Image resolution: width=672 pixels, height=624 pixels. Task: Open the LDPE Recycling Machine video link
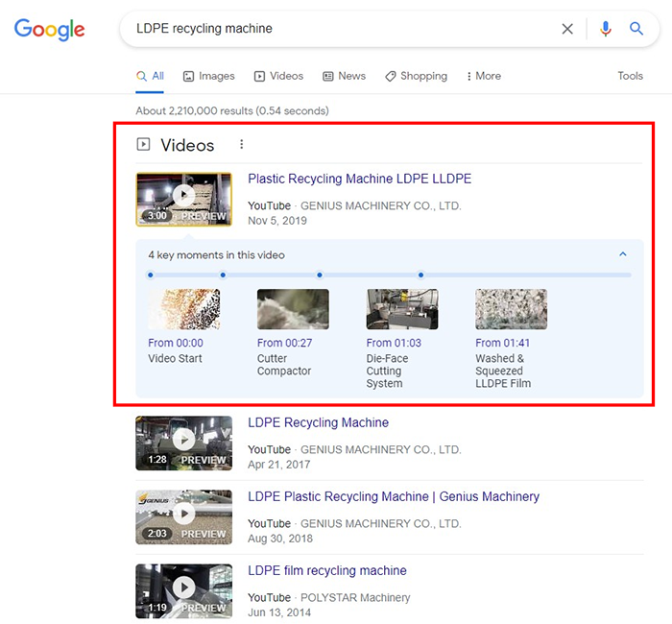point(319,422)
